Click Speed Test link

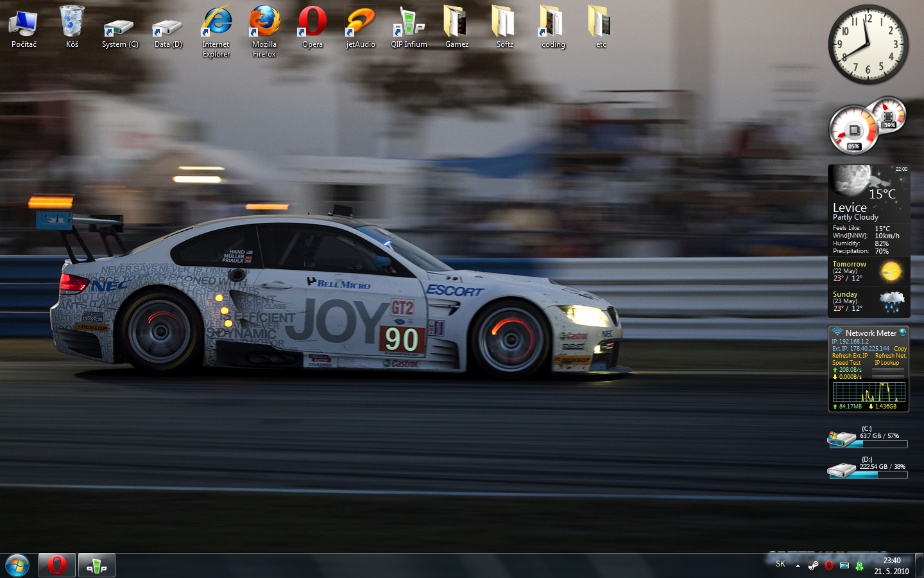[x=846, y=363]
